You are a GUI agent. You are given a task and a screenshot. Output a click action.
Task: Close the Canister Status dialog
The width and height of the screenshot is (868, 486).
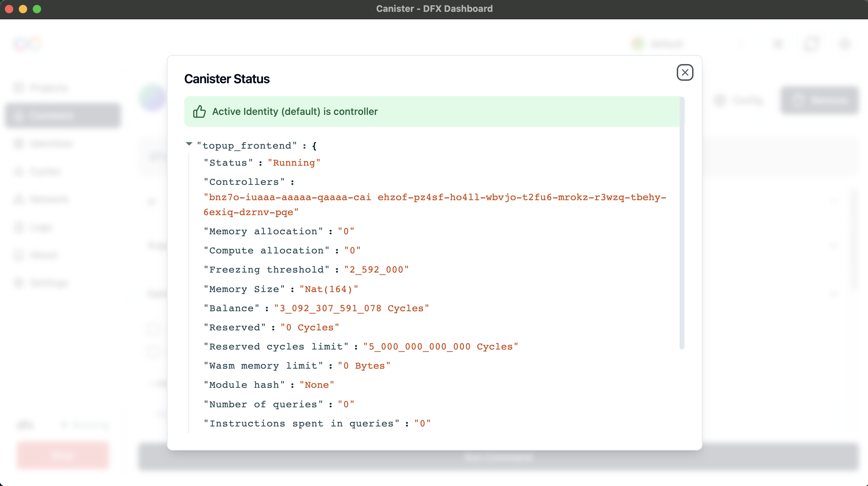pos(685,72)
